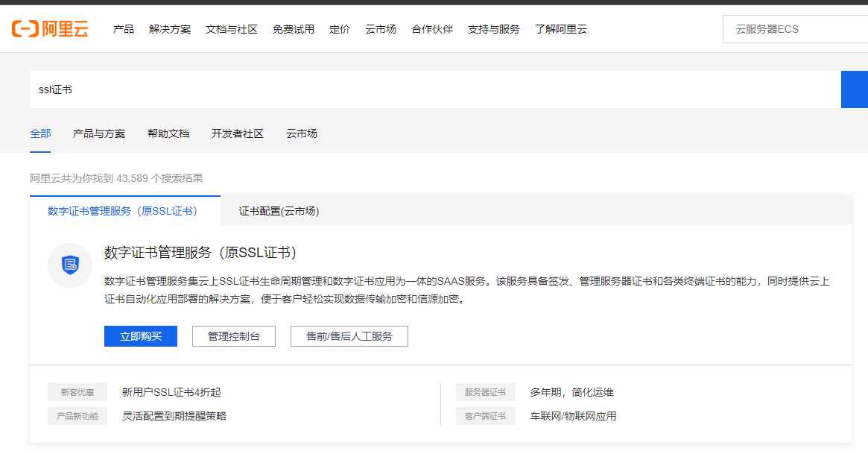
Task: Open the 支持与服务 menu
Action: point(494,29)
